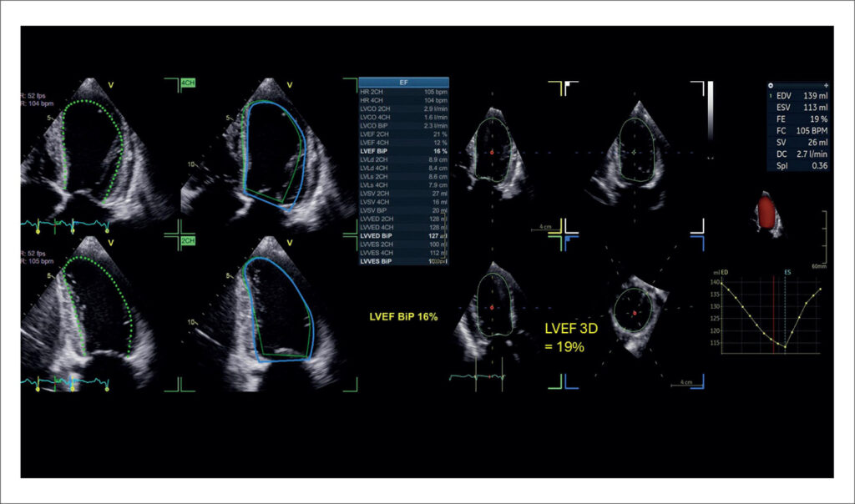The image size is (855, 504).
Task: Select the LVEF BiP row in the table
Action: (403, 151)
